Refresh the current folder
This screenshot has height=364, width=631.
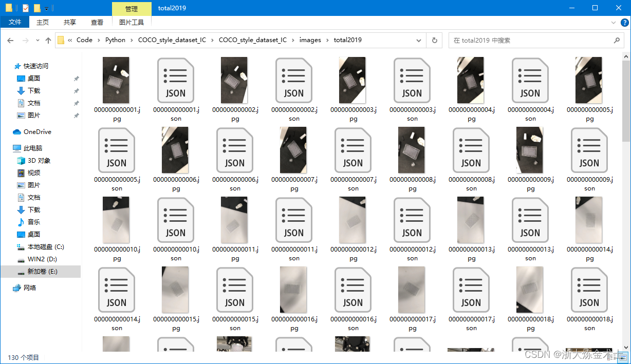tap(435, 40)
